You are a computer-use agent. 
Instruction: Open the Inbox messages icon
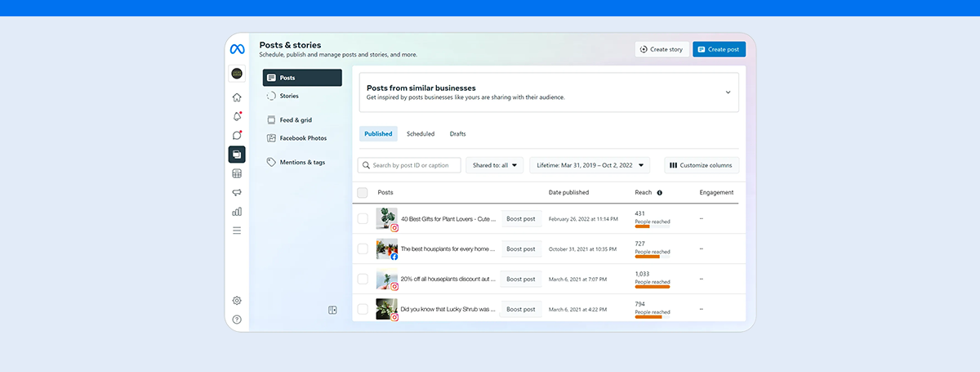pos(237,135)
